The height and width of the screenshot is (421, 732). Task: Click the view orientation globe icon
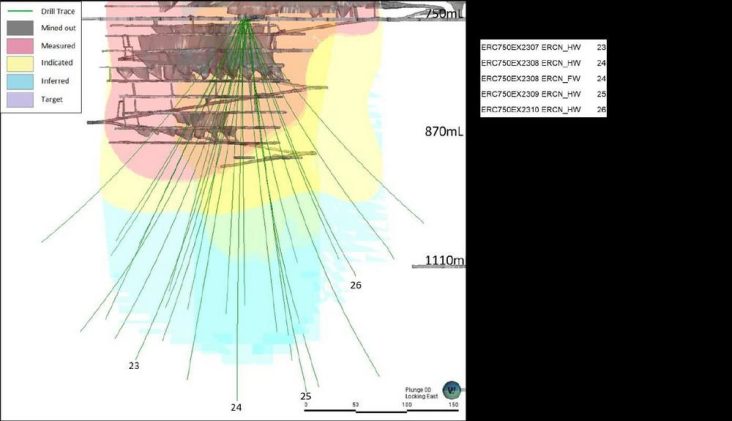(x=452, y=390)
